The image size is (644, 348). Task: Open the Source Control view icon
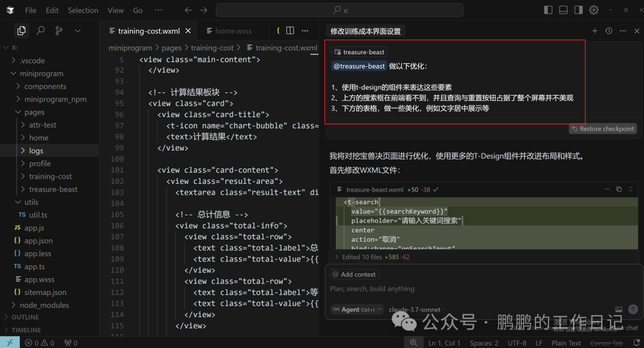(x=59, y=30)
